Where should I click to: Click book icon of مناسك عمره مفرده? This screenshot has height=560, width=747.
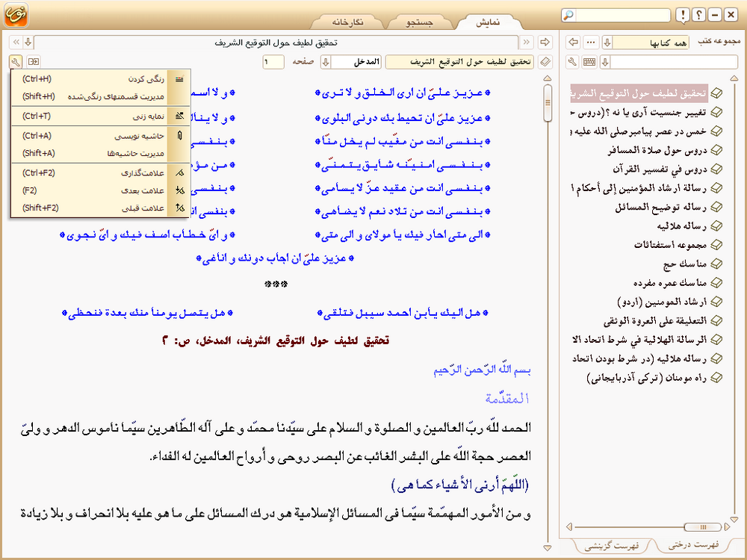coord(716,282)
